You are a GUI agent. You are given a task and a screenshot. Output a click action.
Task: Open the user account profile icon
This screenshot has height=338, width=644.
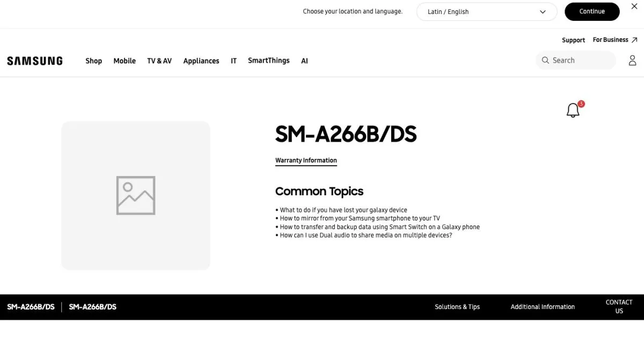[632, 61]
